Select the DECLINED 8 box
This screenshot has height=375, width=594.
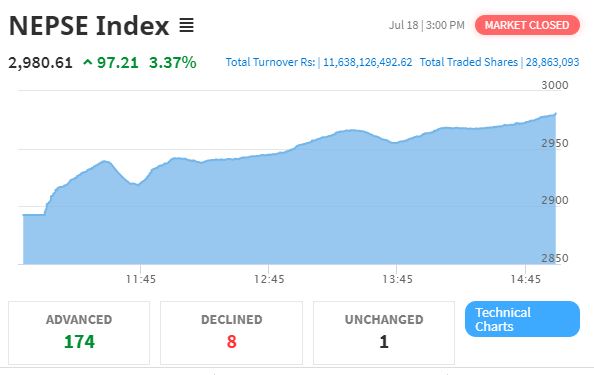pos(231,333)
